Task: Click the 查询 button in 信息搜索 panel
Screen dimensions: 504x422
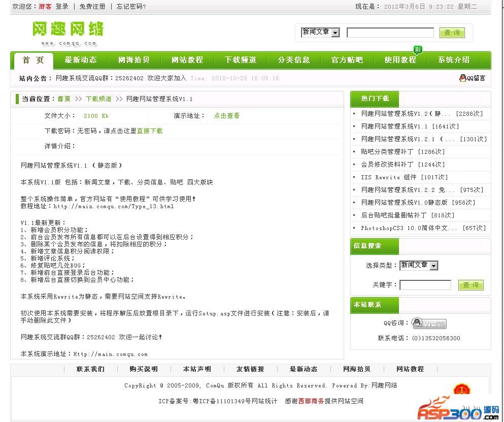Action: [x=471, y=285]
